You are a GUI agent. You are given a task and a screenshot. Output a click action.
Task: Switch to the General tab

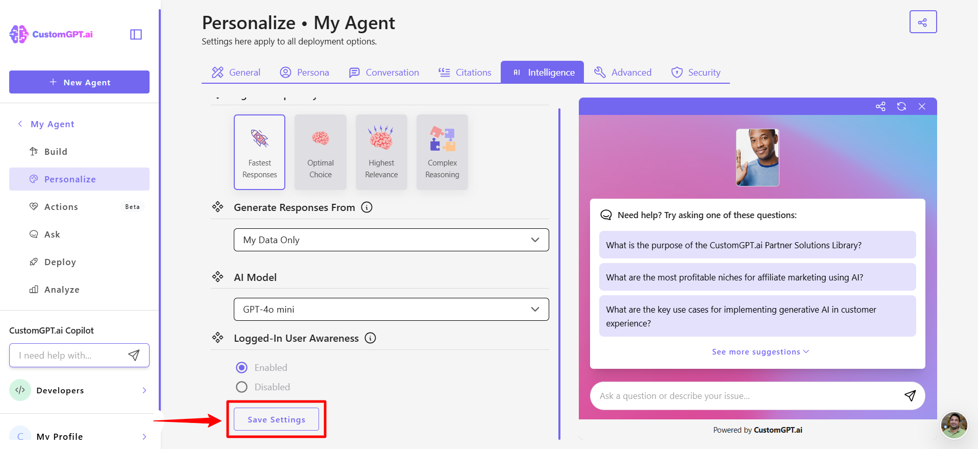pyautogui.click(x=236, y=73)
